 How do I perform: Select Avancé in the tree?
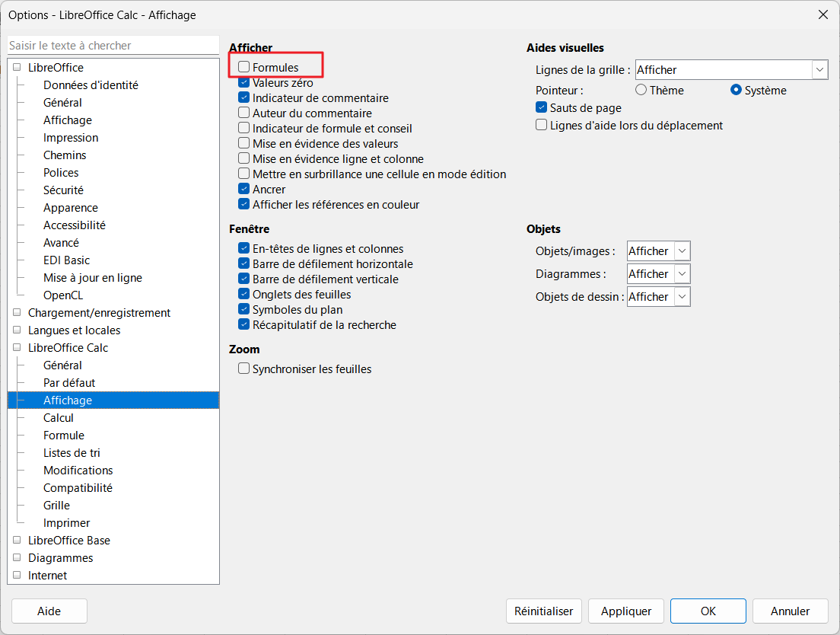tap(61, 243)
